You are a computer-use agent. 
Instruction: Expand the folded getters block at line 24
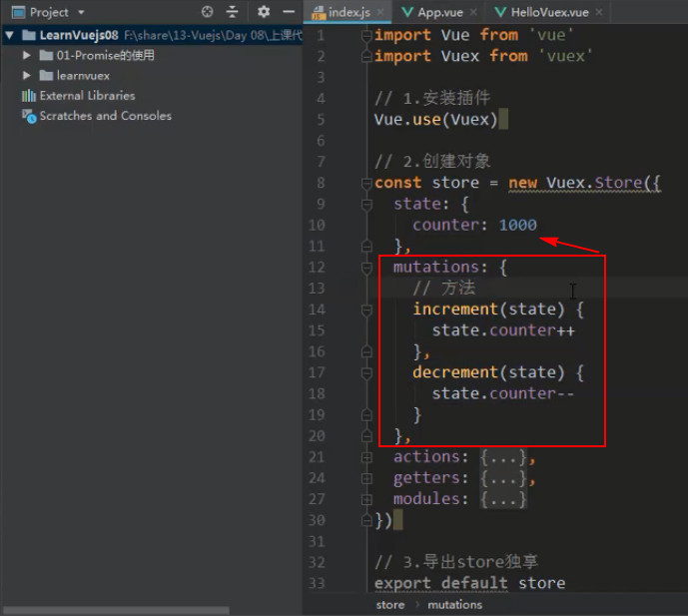pos(366,478)
